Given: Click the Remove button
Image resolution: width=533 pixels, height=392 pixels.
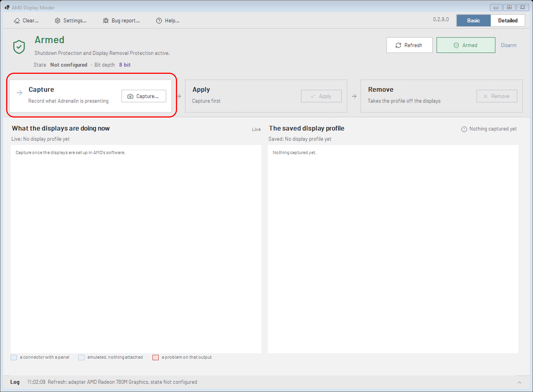Looking at the screenshot, I should (497, 96).
